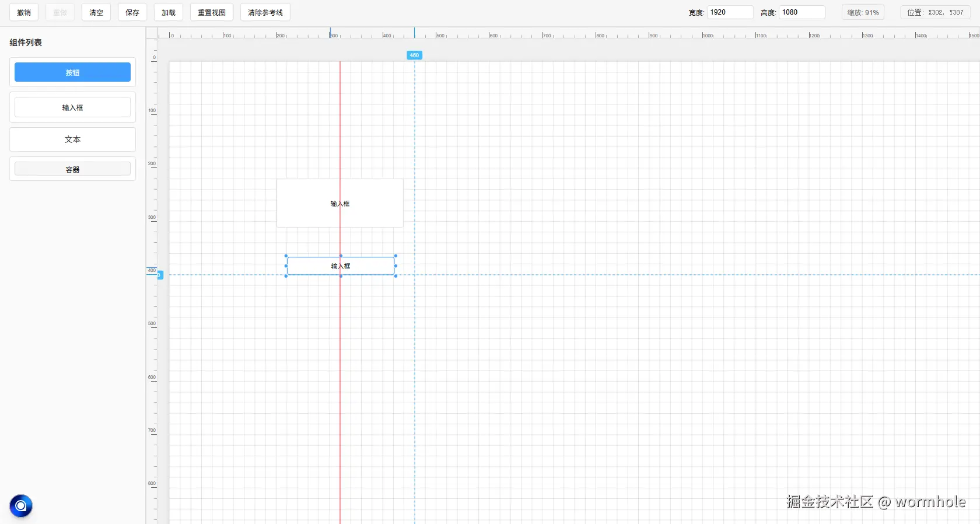Reset the view with 重置视图
The image size is (980, 524).
pyautogui.click(x=212, y=12)
